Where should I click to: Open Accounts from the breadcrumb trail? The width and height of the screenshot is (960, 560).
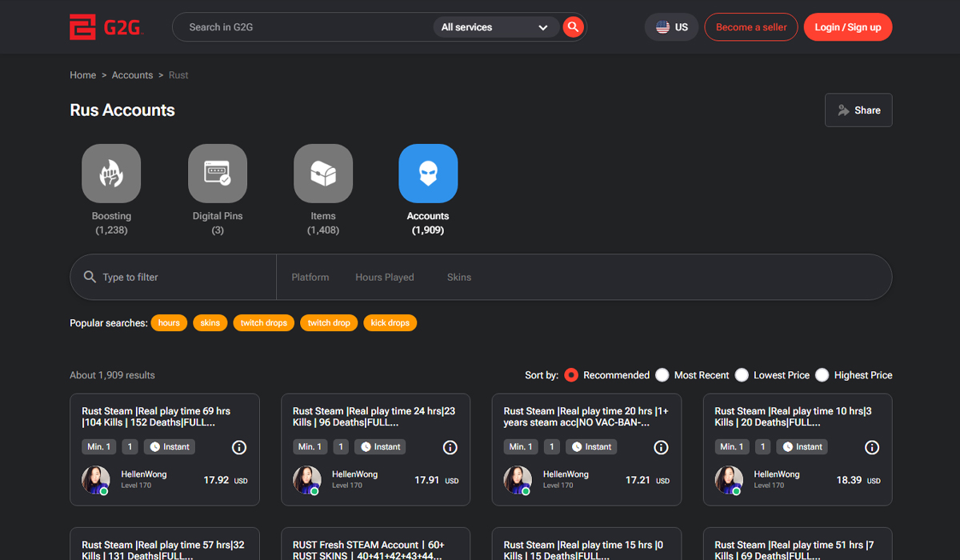[x=132, y=74]
